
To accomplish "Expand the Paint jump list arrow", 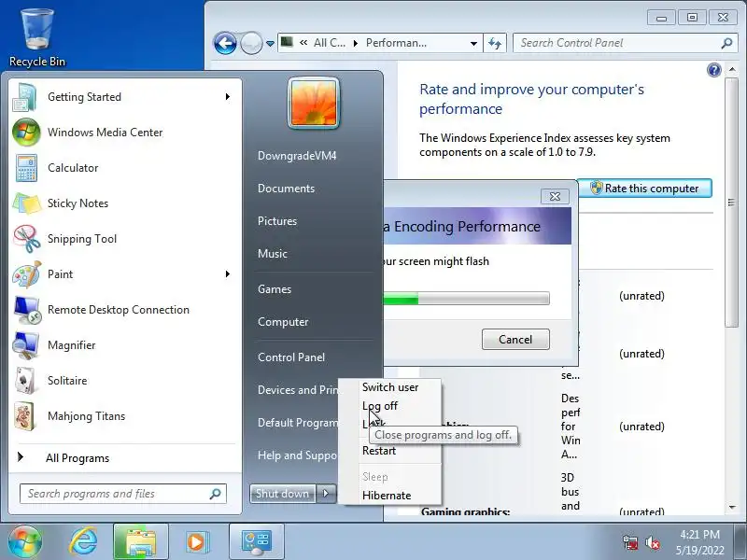I will tap(228, 273).
